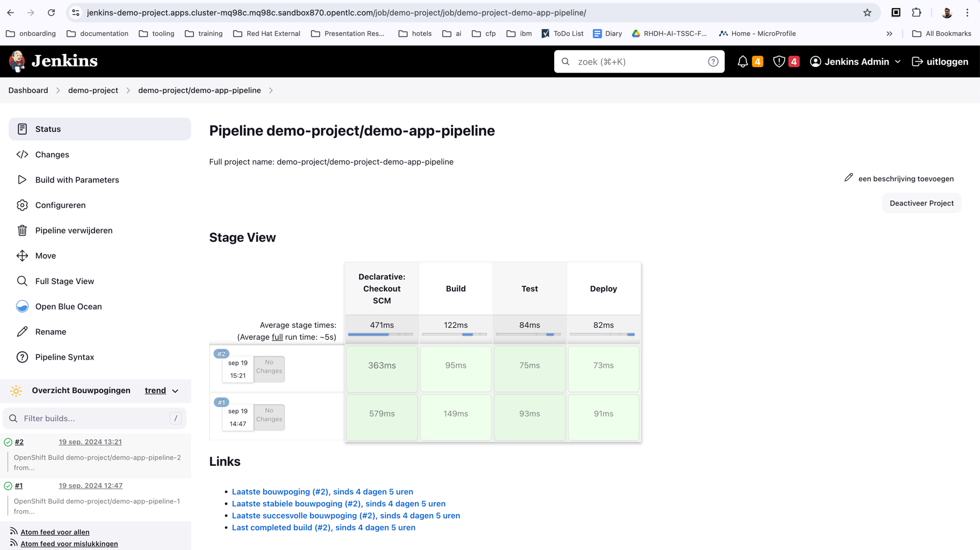Click the Status document icon

click(22, 129)
